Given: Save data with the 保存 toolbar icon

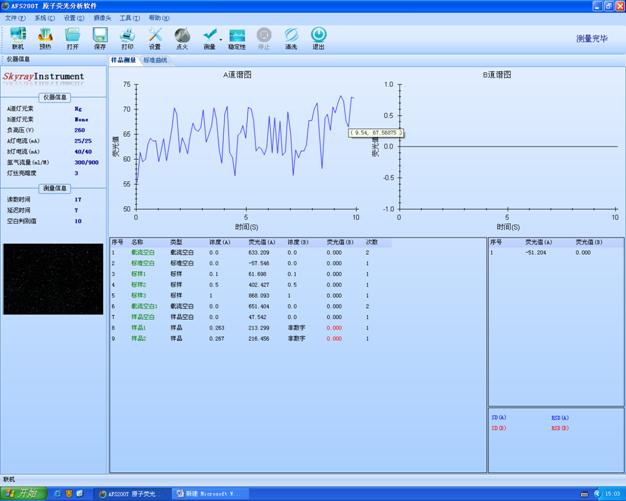Looking at the screenshot, I should [100, 38].
